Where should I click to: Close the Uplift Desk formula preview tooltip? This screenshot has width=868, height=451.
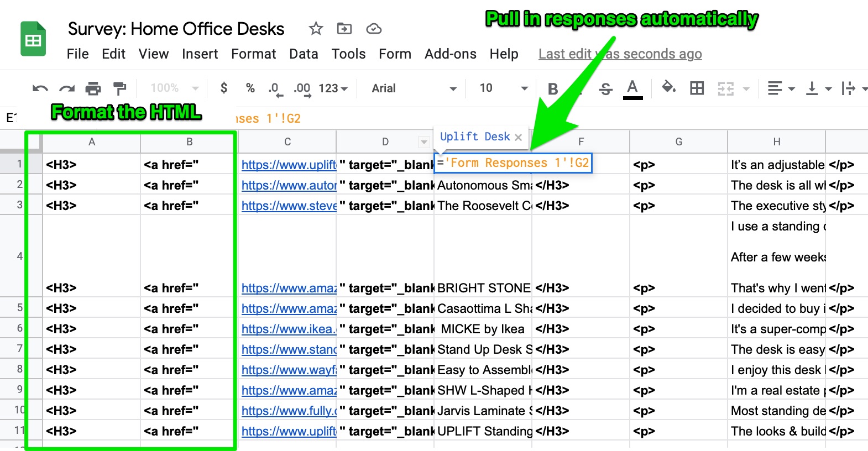coord(518,138)
